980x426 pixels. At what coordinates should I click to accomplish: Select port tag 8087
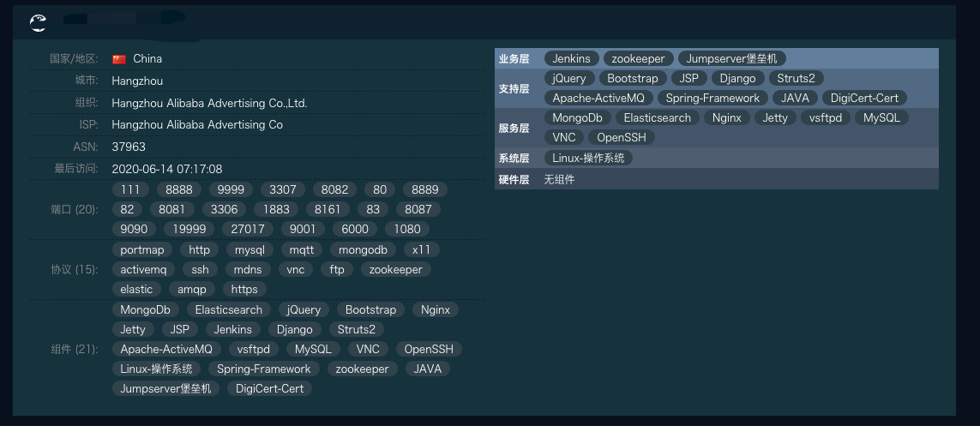(418, 209)
